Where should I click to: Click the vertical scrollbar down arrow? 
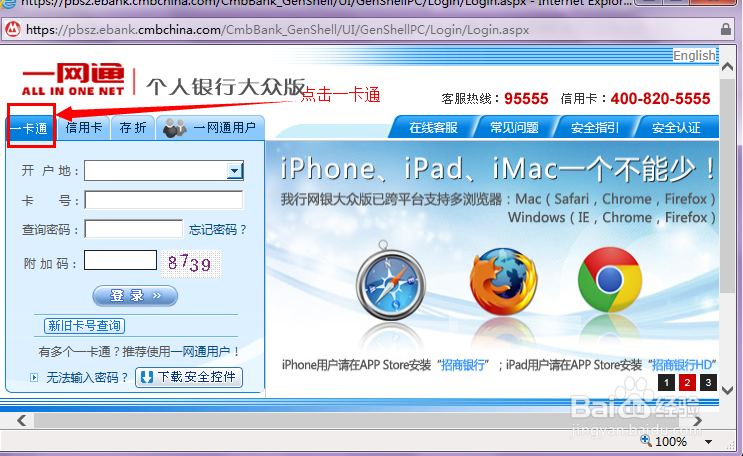(727, 390)
